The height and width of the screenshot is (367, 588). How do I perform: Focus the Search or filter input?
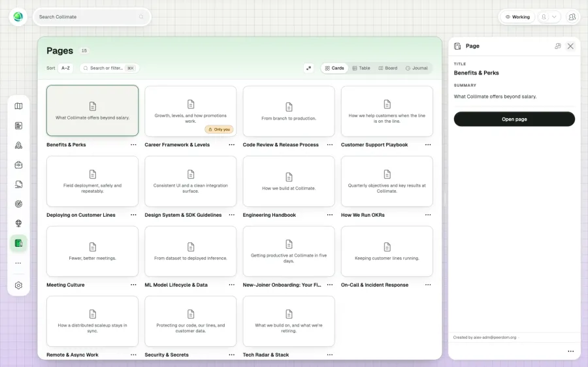(109, 68)
